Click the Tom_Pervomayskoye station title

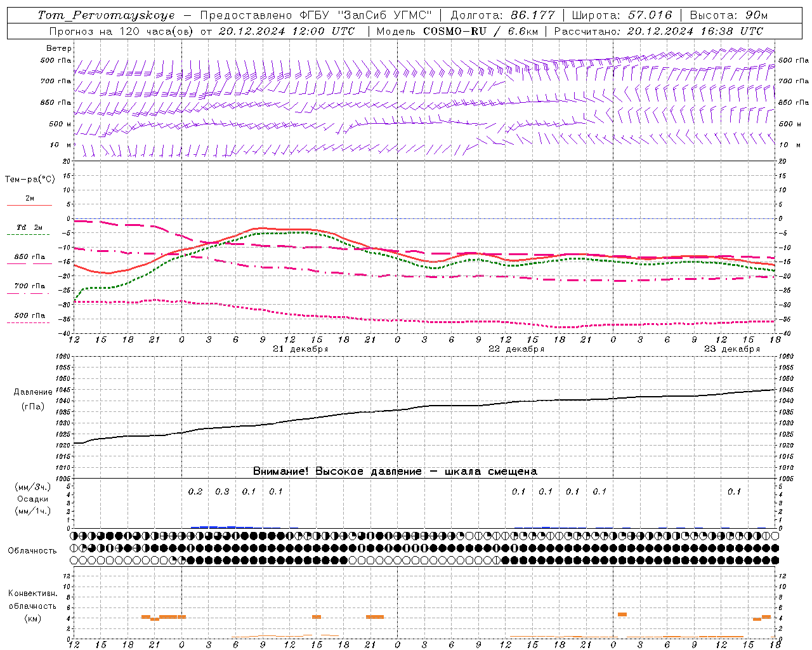point(106,15)
